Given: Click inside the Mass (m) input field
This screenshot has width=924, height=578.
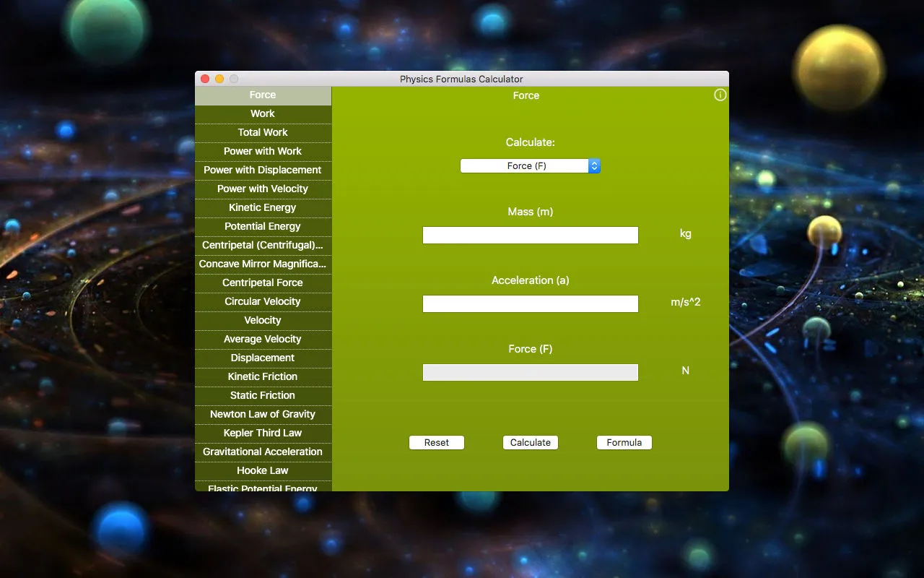Looking at the screenshot, I should click(x=531, y=235).
